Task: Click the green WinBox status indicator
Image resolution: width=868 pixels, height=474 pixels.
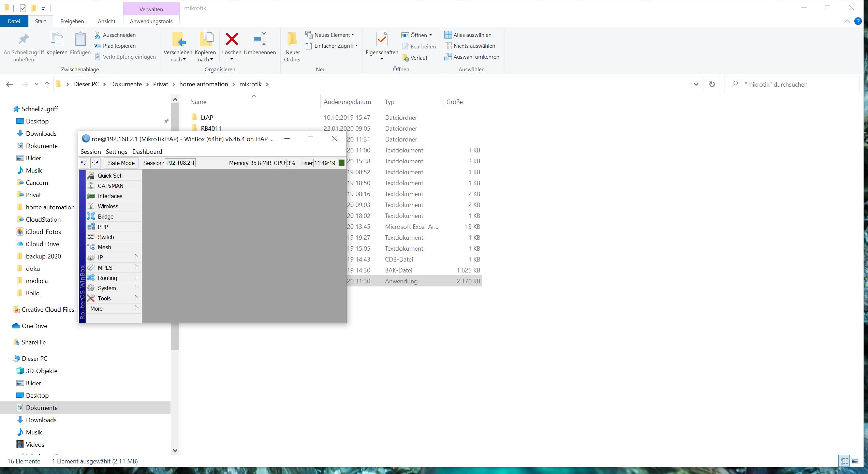Action: pyautogui.click(x=341, y=163)
